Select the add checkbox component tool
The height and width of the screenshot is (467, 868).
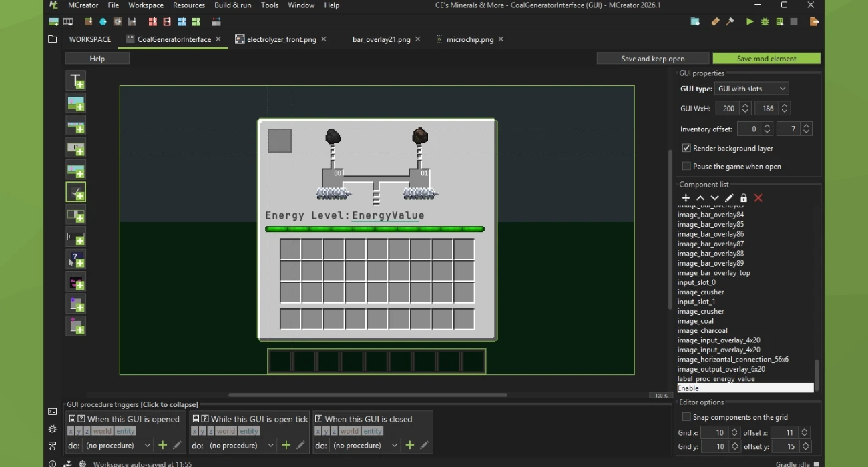point(76,192)
